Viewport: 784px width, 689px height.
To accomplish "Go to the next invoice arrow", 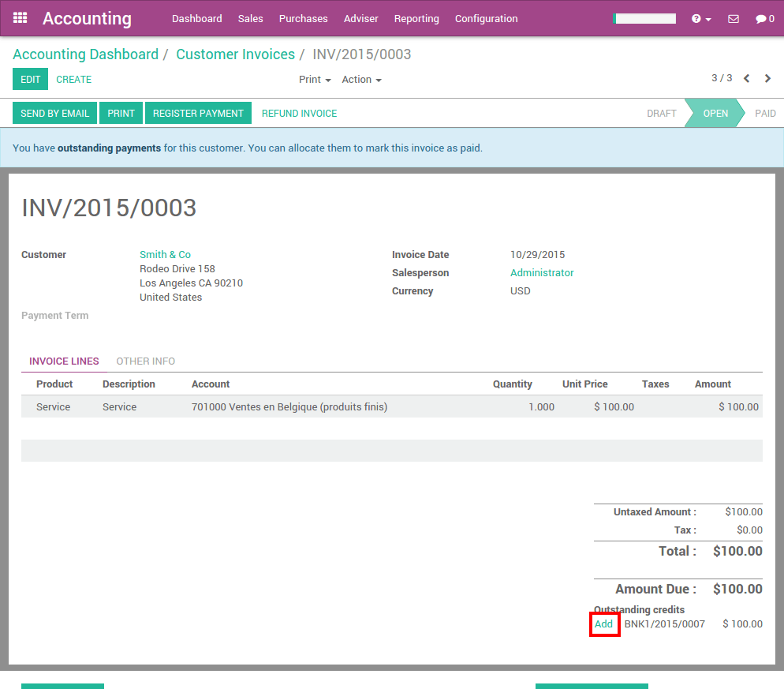I will [x=767, y=78].
